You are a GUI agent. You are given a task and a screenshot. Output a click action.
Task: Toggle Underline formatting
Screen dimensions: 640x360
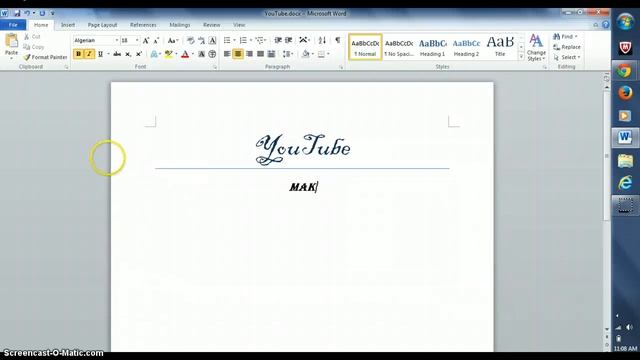(x=100, y=54)
